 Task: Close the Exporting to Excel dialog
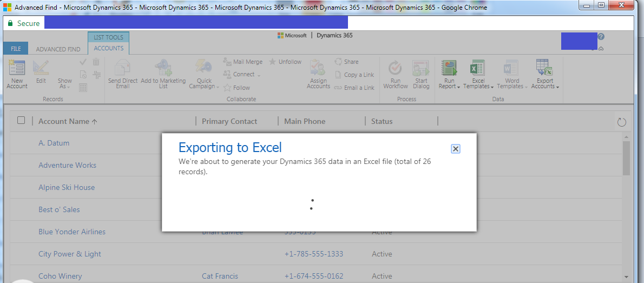pyautogui.click(x=455, y=149)
